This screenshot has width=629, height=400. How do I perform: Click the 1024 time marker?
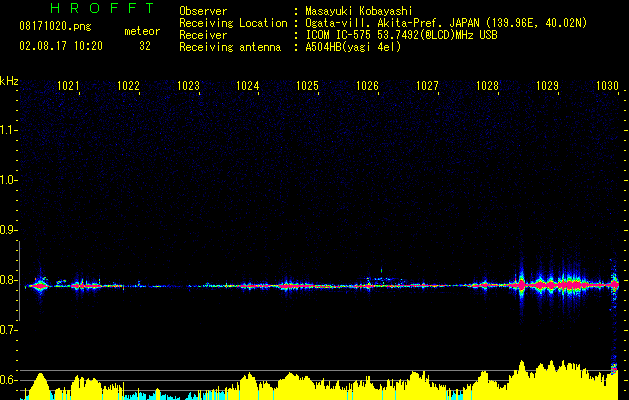[248, 86]
